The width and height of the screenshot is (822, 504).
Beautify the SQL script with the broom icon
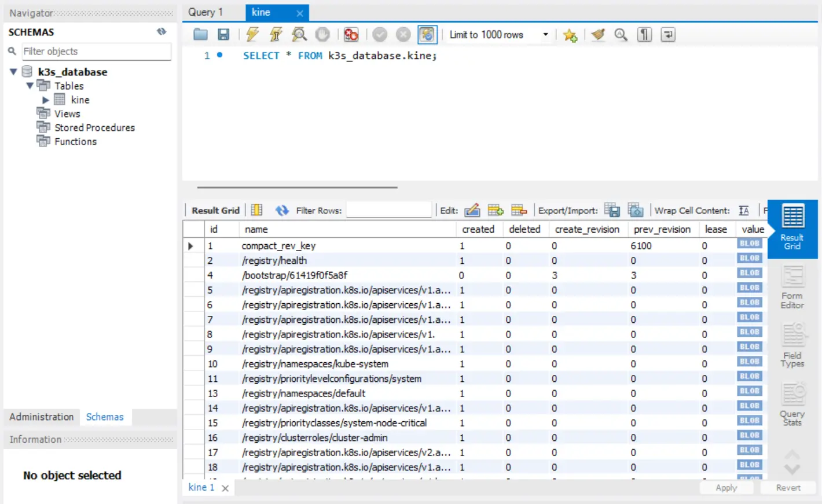tap(598, 35)
